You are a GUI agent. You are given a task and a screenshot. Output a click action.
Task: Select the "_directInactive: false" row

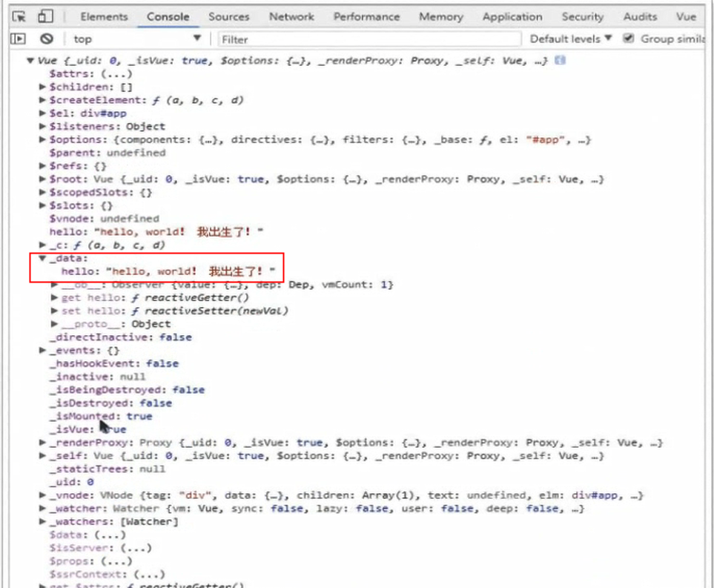click(121, 337)
